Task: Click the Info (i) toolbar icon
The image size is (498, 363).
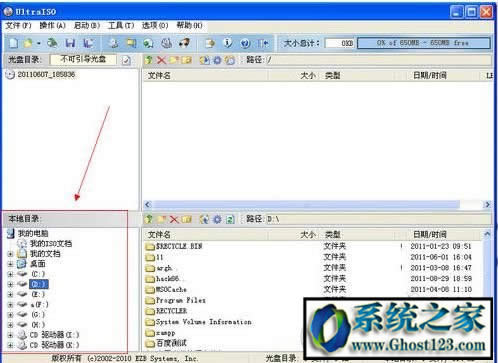Action: pyautogui.click(x=228, y=43)
